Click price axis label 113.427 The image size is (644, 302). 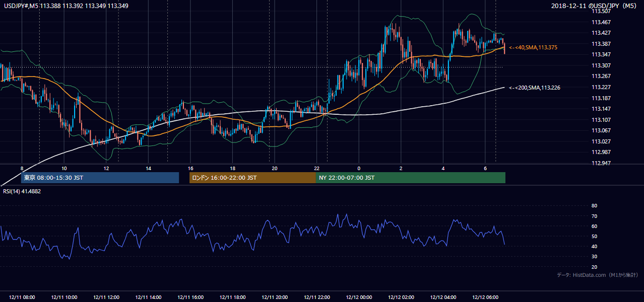pos(601,33)
